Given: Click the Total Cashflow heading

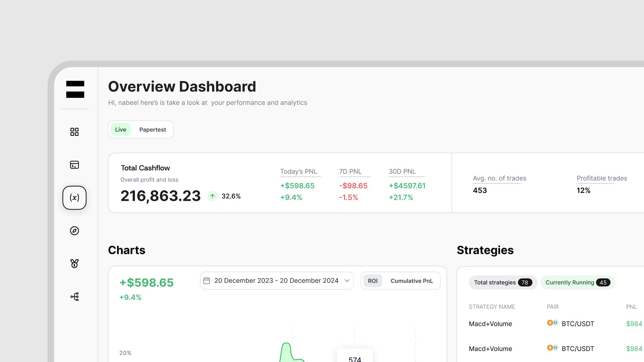Looking at the screenshot, I should [x=145, y=168].
